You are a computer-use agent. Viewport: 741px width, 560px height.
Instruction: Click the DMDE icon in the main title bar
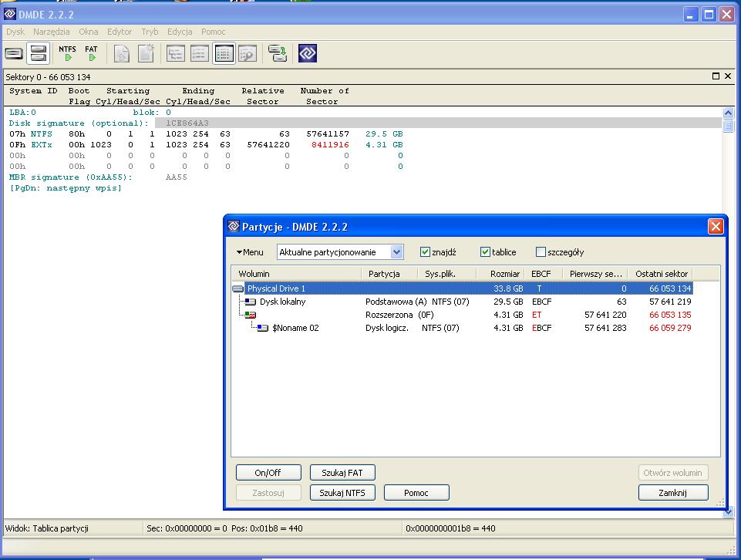click(10, 14)
